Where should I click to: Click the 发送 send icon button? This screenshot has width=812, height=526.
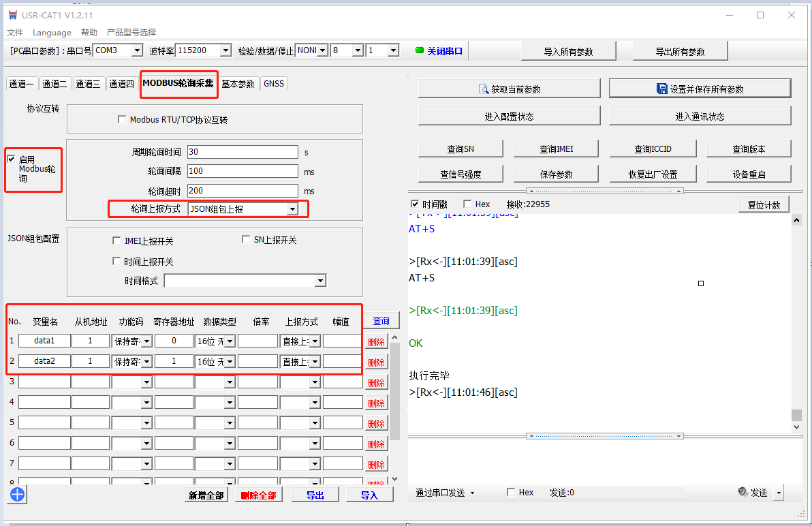(753, 492)
